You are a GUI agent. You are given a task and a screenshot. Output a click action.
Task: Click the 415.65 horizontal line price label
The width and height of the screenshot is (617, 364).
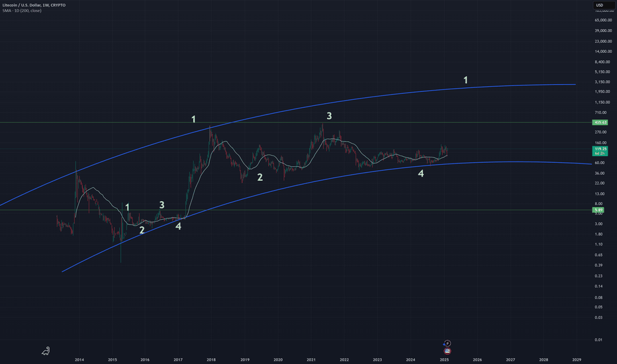pos(600,122)
